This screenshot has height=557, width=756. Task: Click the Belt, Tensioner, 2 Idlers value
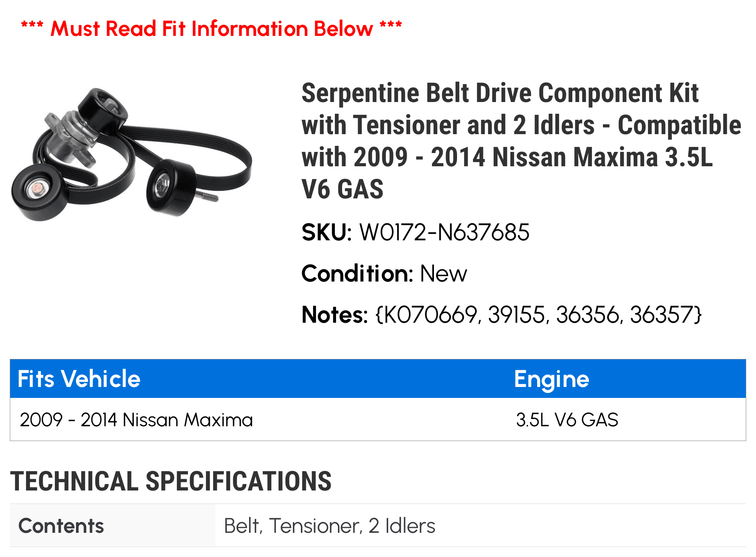(x=330, y=526)
